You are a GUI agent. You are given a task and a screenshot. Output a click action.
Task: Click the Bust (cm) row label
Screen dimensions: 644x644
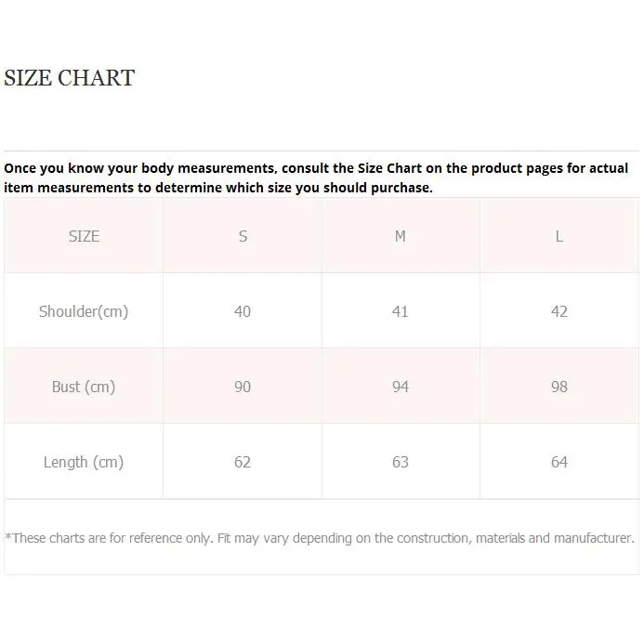pyautogui.click(x=84, y=387)
